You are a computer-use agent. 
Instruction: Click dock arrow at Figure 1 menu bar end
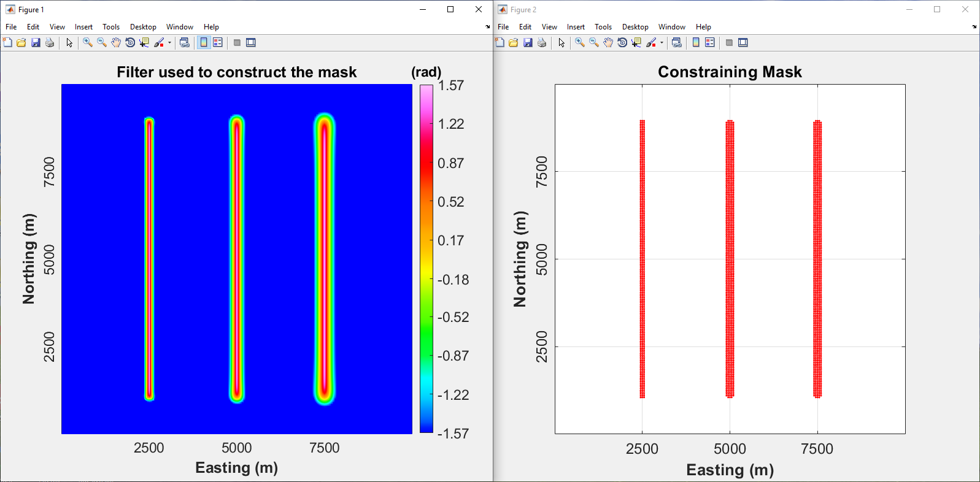coord(488,27)
